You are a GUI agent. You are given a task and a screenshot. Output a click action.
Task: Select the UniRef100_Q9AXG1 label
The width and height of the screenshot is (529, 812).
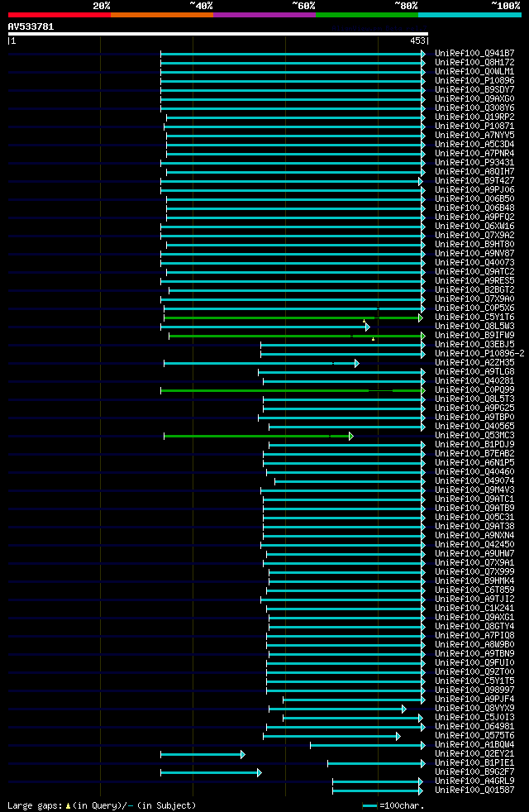click(474, 618)
